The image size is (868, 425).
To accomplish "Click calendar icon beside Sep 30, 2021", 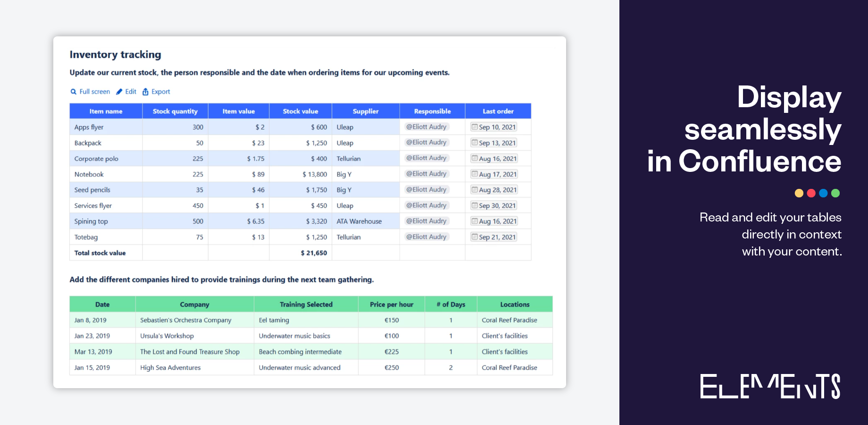I will coord(475,205).
